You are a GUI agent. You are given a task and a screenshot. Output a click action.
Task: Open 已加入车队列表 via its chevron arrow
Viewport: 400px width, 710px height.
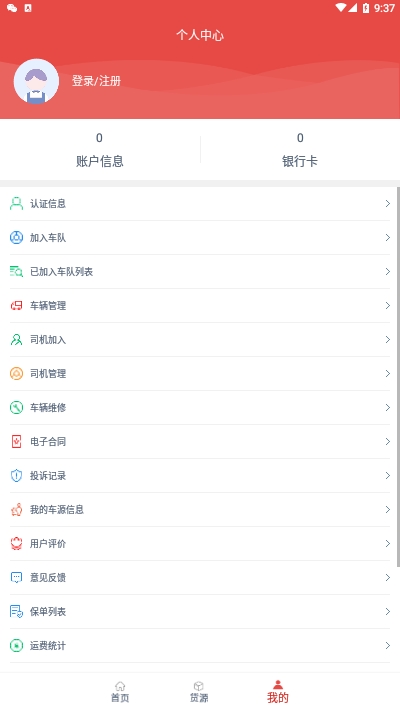(387, 272)
